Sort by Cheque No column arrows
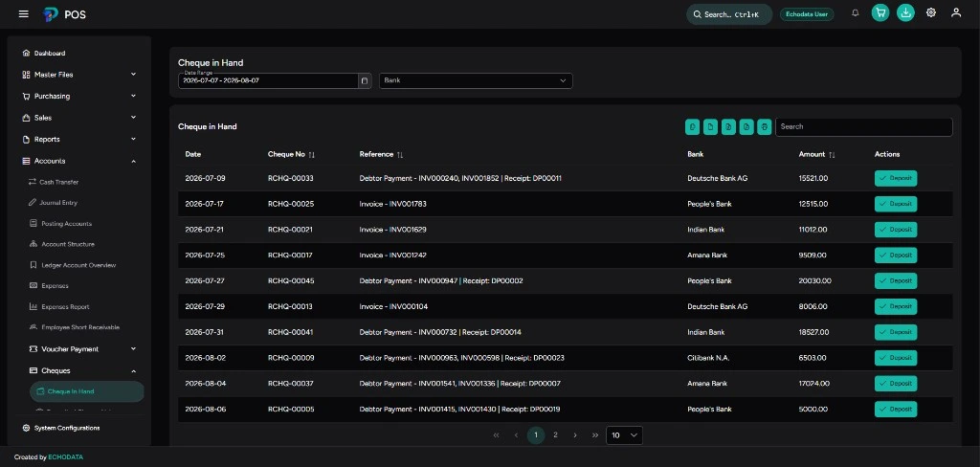Viewport: 980px width, 467px height. pyautogui.click(x=312, y=154)
